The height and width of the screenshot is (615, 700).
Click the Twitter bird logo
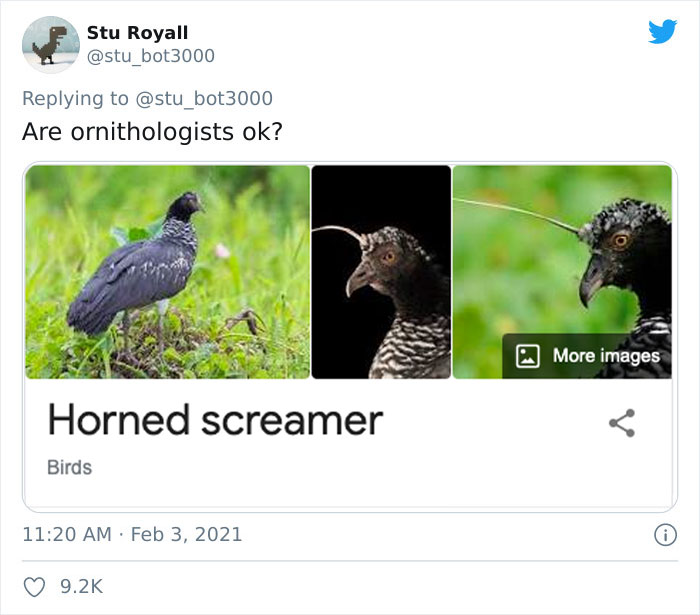[x=662, y=32]
